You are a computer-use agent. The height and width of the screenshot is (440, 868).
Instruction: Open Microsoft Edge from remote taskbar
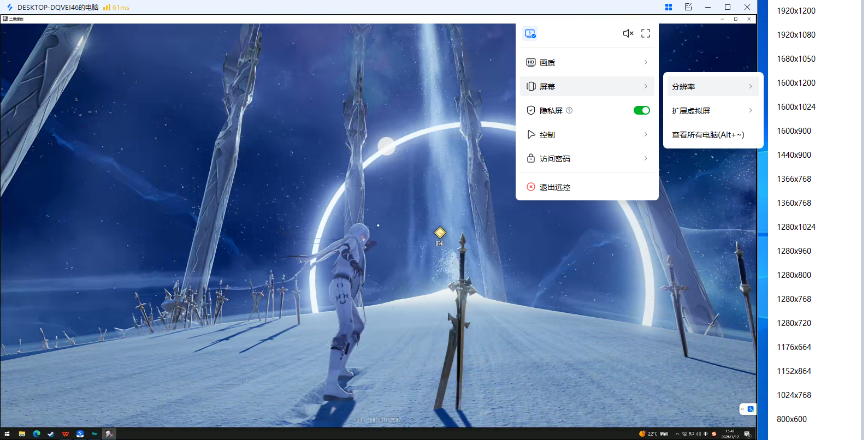37,434
